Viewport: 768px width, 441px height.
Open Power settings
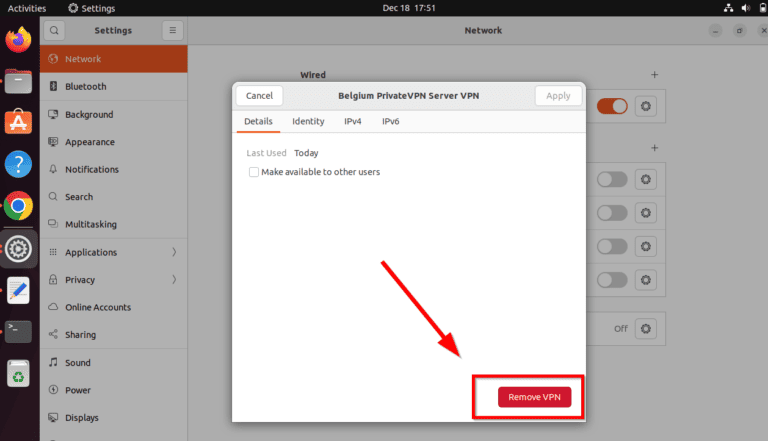click(x=114, y=390)
